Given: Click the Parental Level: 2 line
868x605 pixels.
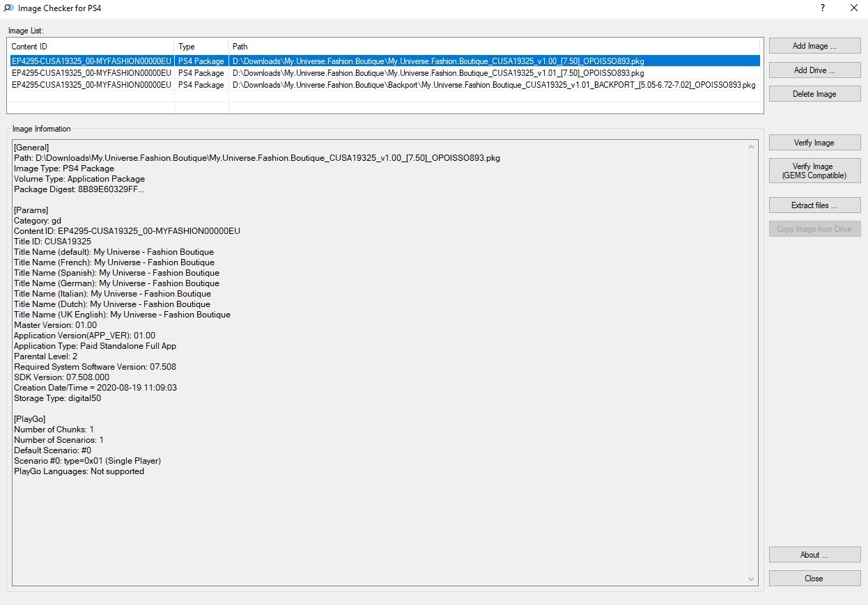Looking at the screenshot, I should click(45, 356).
